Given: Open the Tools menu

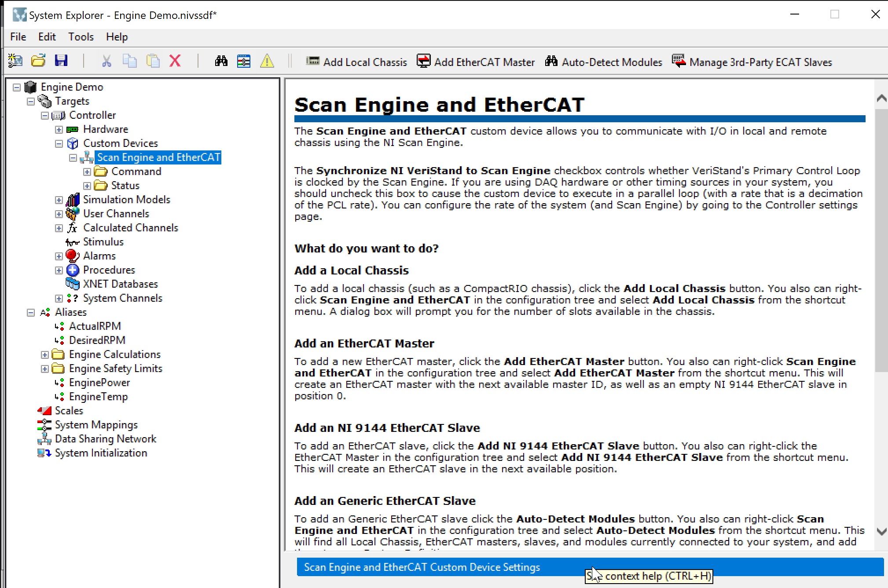Looking at the screenshot, I should pos(81,37).
